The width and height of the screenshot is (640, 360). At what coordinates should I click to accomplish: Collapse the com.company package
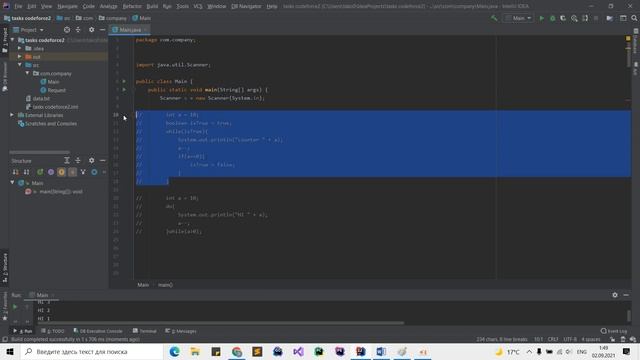point(28,73)
